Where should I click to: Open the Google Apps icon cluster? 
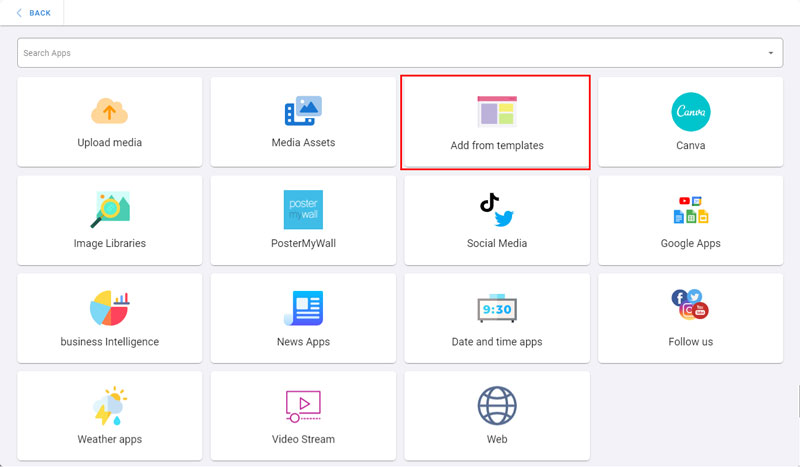690,210
